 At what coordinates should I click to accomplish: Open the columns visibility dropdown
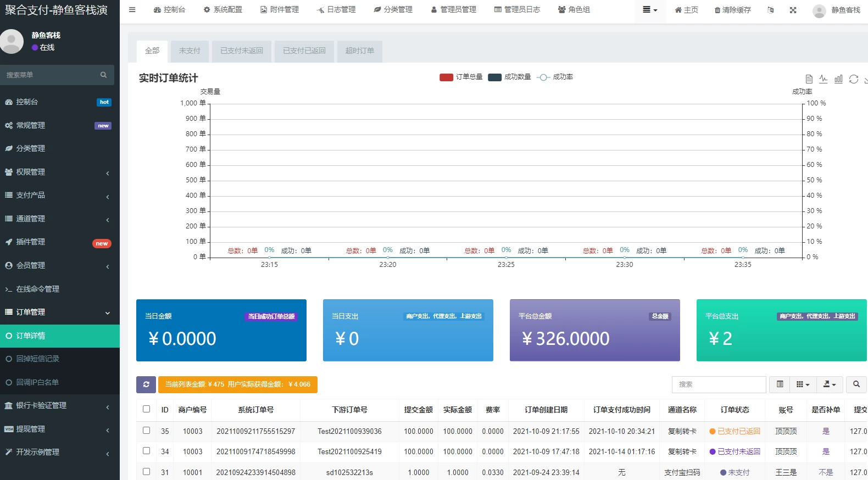803,384
